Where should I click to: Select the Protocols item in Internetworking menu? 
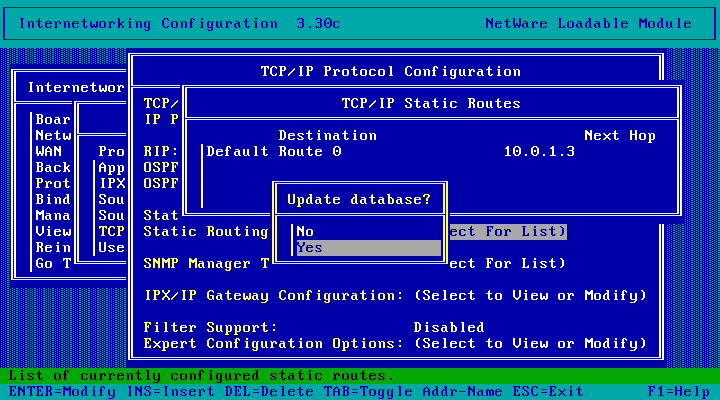pos(53,183)
